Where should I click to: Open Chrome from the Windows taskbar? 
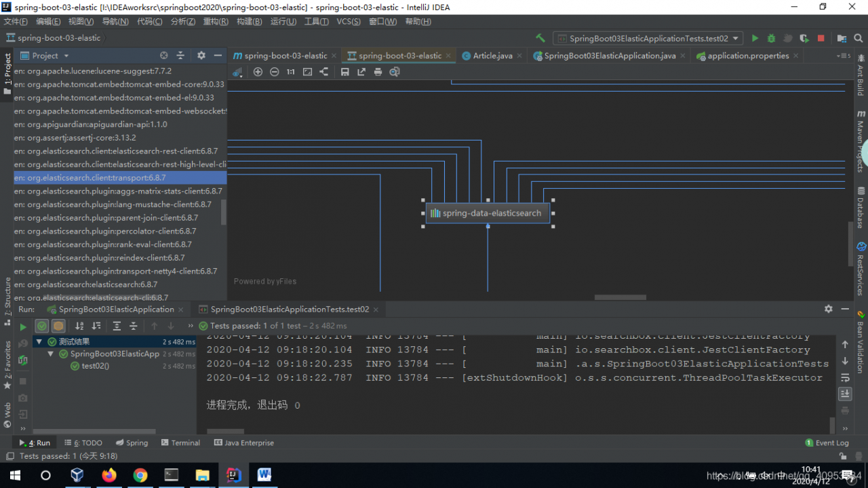click(140, 475)
